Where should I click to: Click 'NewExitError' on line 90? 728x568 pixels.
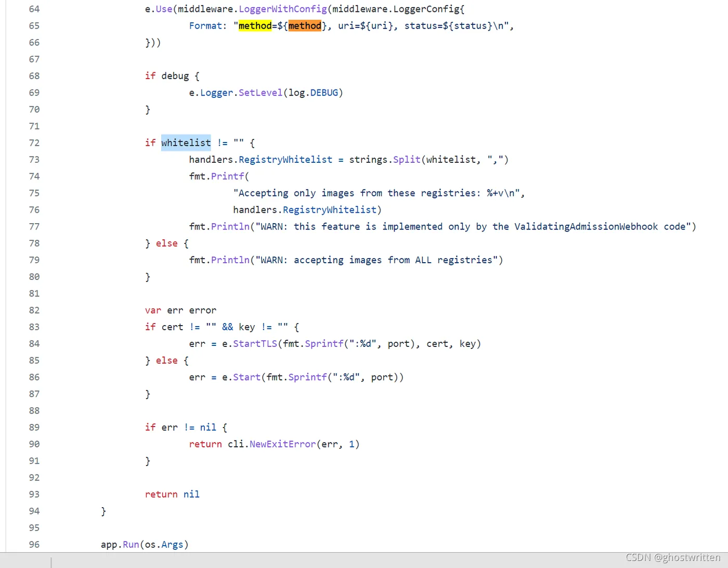(282, 444)
